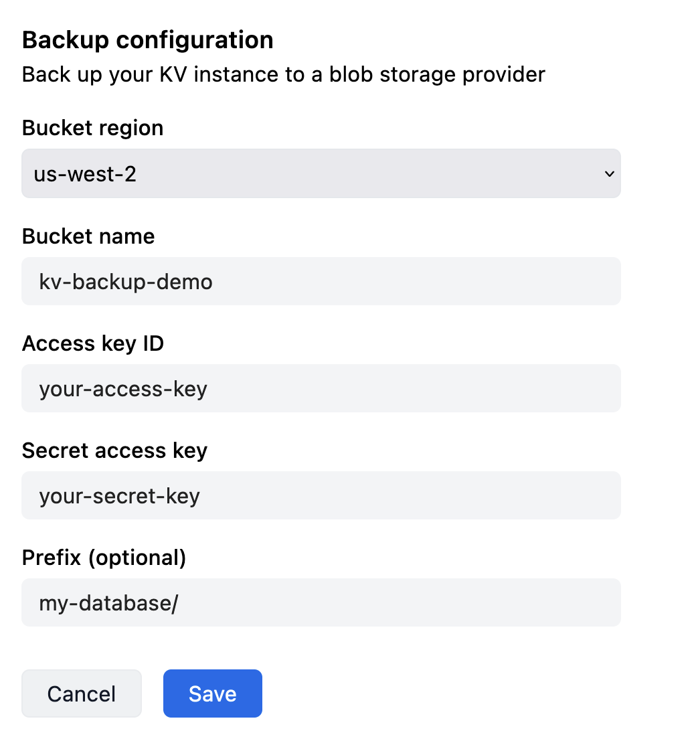Click the Secret access key label
The height and width of the screenshot is (739, 700).
[114, 450]
